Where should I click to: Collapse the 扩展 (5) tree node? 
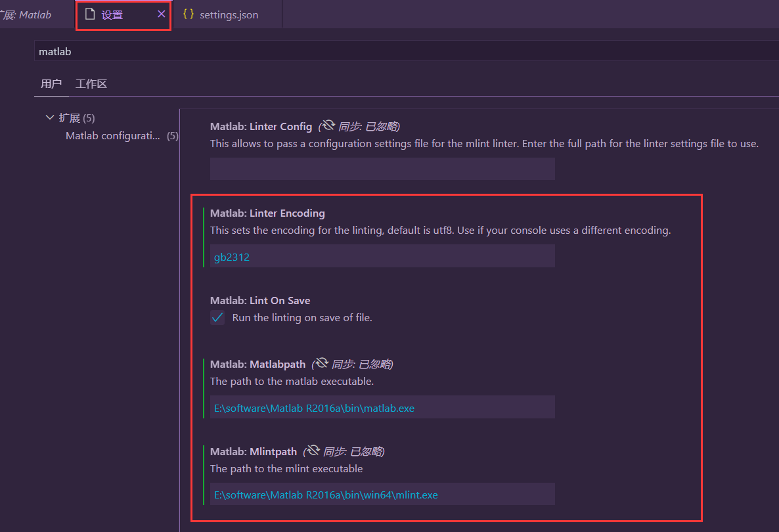tap(50, 118)
